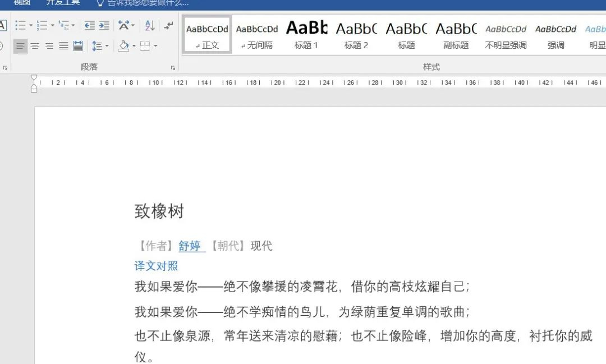Click the 【朝代】 label text
This screenshot has height=364, width=606.
228,246
